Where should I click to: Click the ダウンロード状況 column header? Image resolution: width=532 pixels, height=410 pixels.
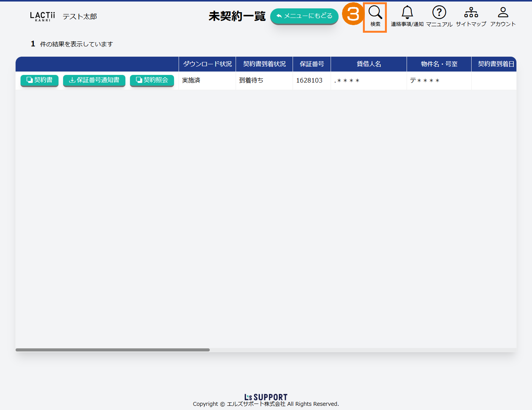pyautogui.click(x=207, y=64)
